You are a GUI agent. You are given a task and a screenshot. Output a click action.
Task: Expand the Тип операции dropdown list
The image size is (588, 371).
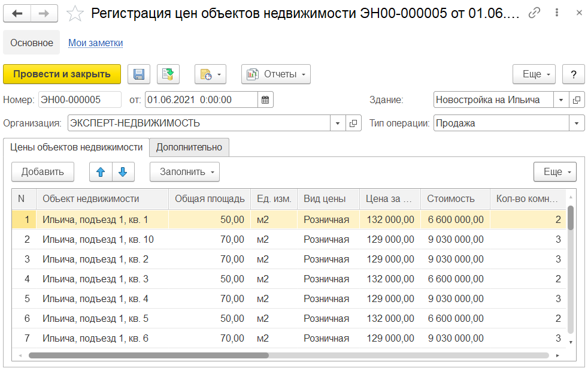[x=577, y=123]
